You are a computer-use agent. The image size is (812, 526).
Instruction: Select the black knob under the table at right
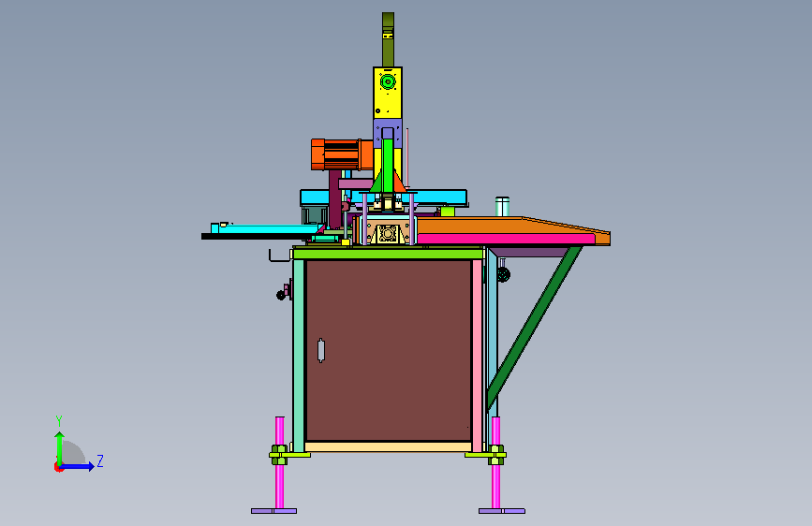pyautogui.click(x=503, y=275)
